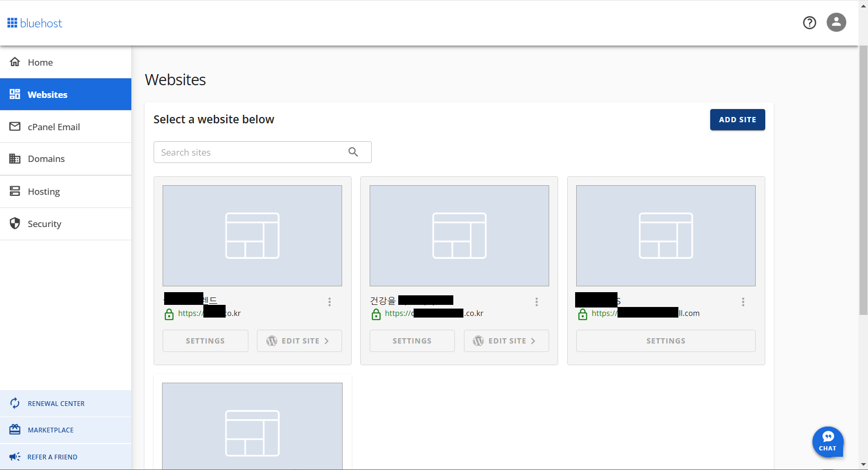The width and height of the screenshot is (868, 470).
Task: Open the Hosting section
Action: tap(66, 192)
